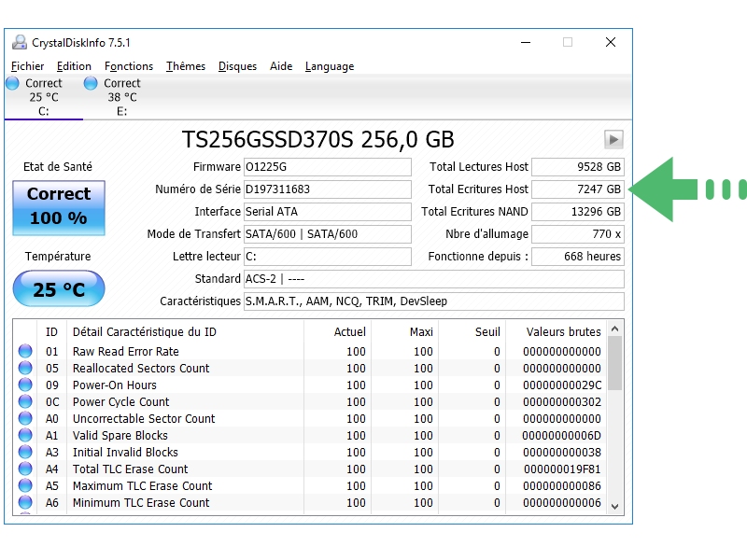Click the ID column header
Screen dimensions: 747x560
[51, 332]
